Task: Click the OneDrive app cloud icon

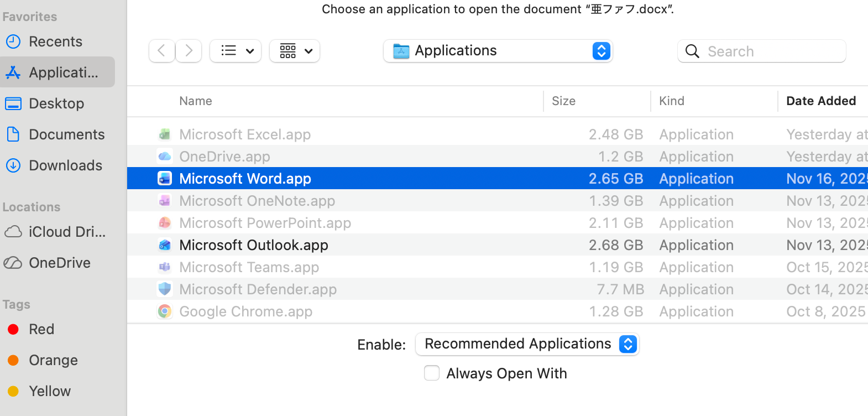Action: 165,157
